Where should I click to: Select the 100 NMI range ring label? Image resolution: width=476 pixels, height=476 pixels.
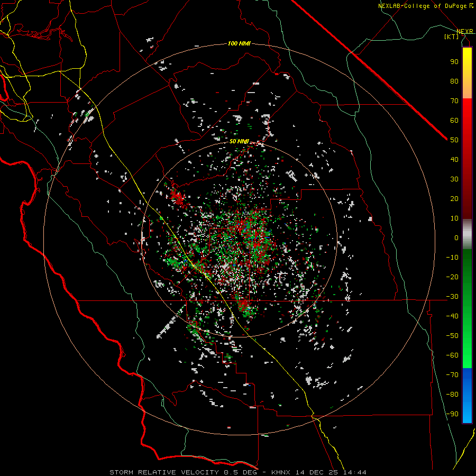239,43
